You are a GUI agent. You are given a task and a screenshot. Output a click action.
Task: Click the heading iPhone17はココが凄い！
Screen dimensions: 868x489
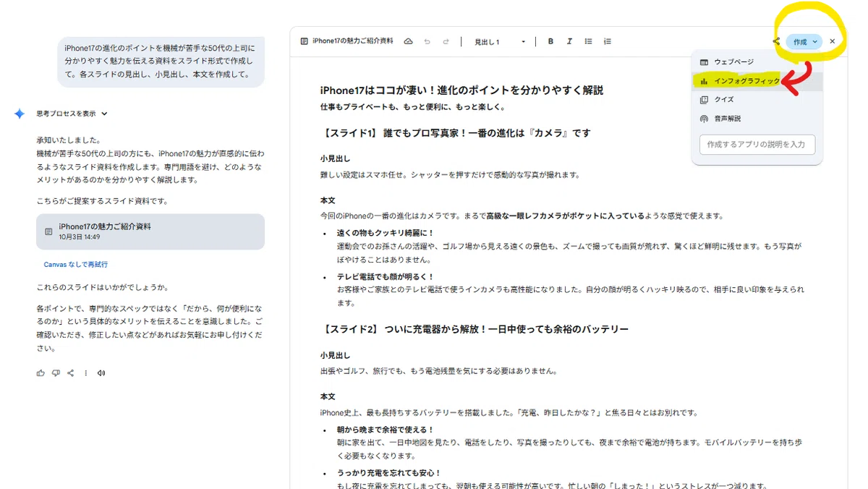coord(461,90)
